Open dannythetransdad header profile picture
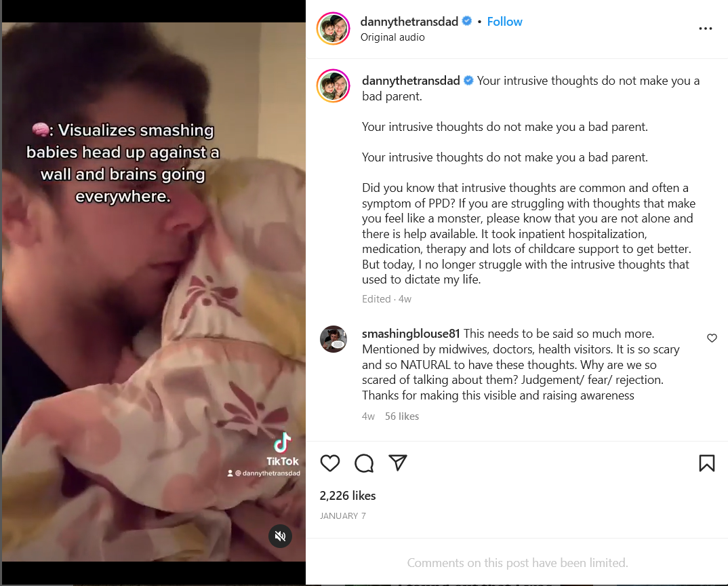 click(333, 28)
